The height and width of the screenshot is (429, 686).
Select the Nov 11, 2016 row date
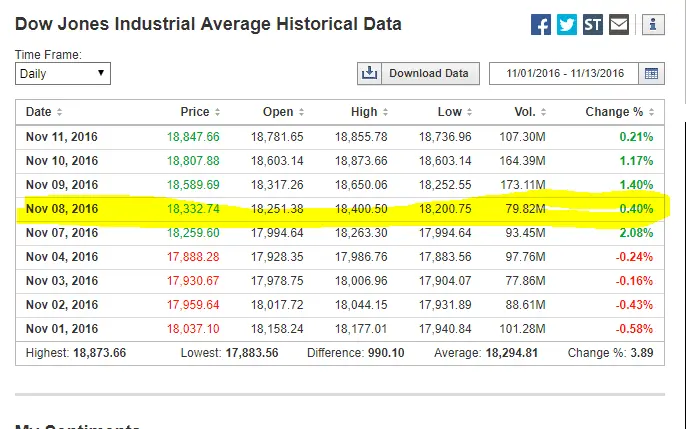pyautogui.click(x=62, y=137)
